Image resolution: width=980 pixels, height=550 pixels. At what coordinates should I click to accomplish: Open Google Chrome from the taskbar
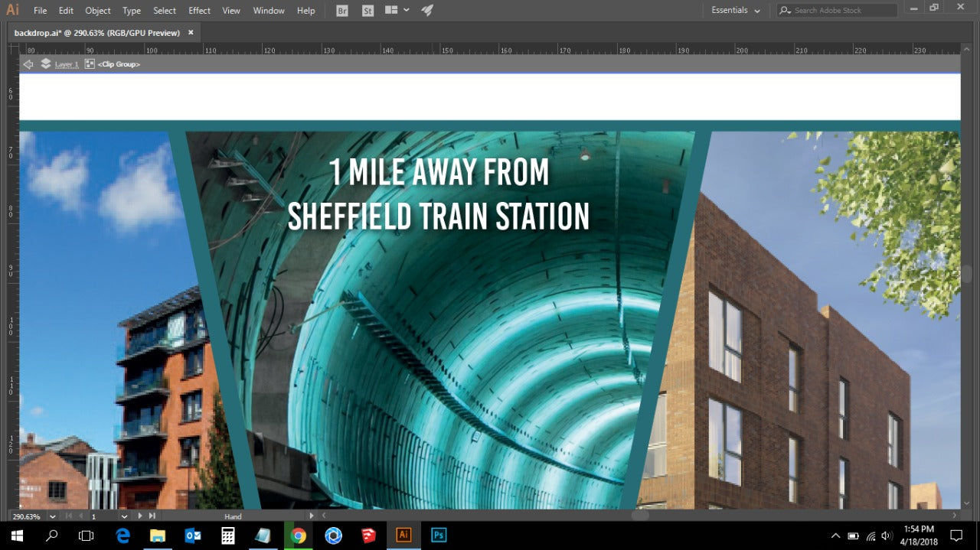(x=299, y=535)
